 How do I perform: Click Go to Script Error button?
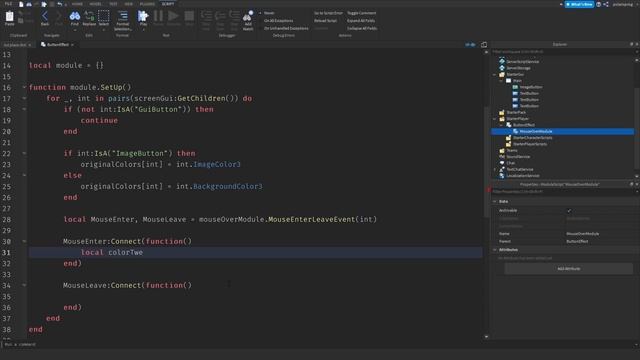click(328, 13)
